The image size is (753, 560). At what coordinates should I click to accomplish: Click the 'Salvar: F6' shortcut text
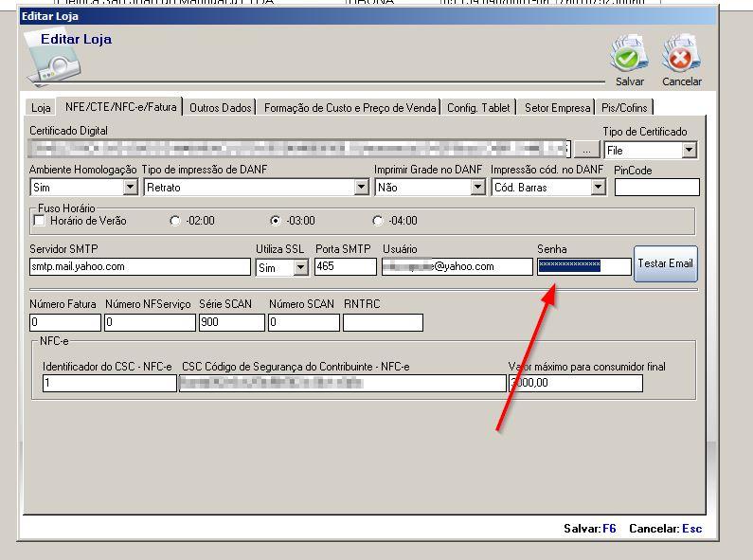point(590,529)
